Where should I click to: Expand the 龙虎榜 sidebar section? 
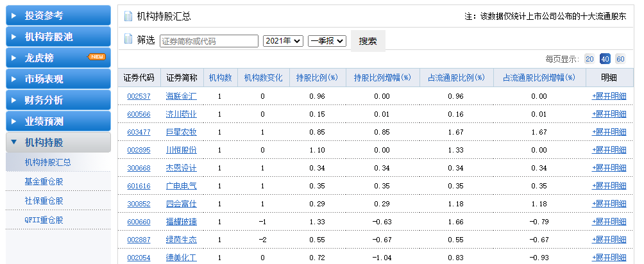click(x=58, y=58)
